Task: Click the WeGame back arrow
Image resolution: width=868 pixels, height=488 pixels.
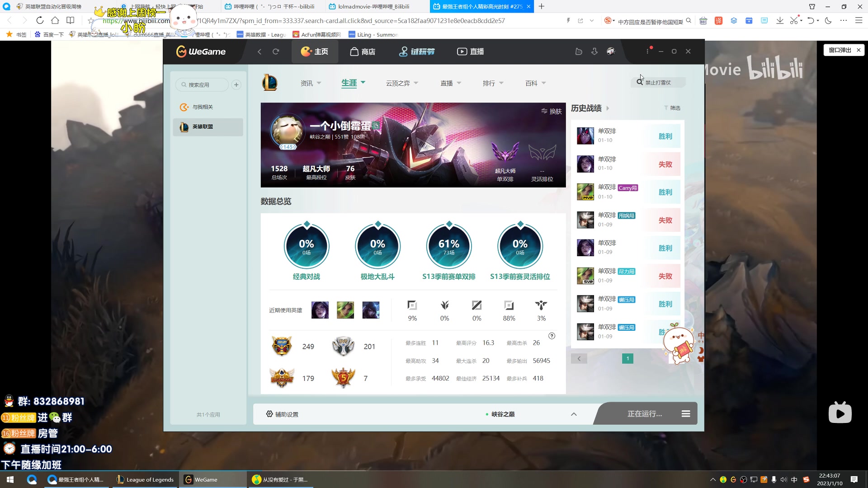Action: (259, 52)
